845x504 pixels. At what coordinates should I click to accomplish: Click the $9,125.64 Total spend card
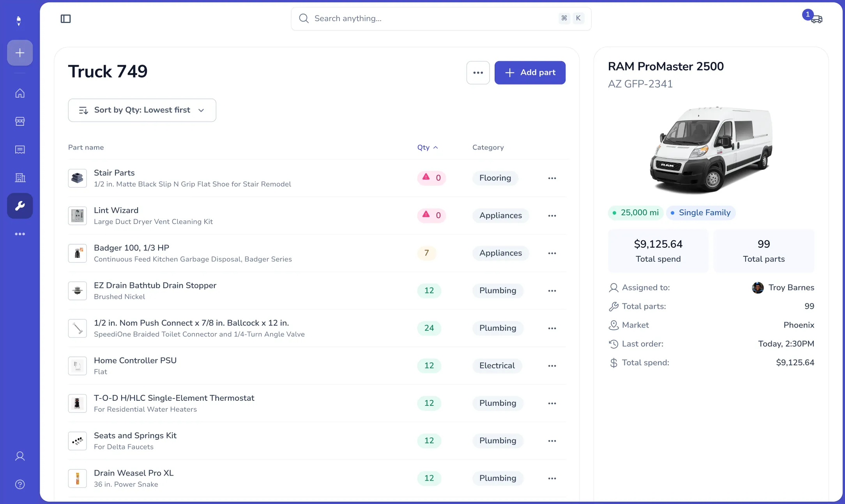658,251
